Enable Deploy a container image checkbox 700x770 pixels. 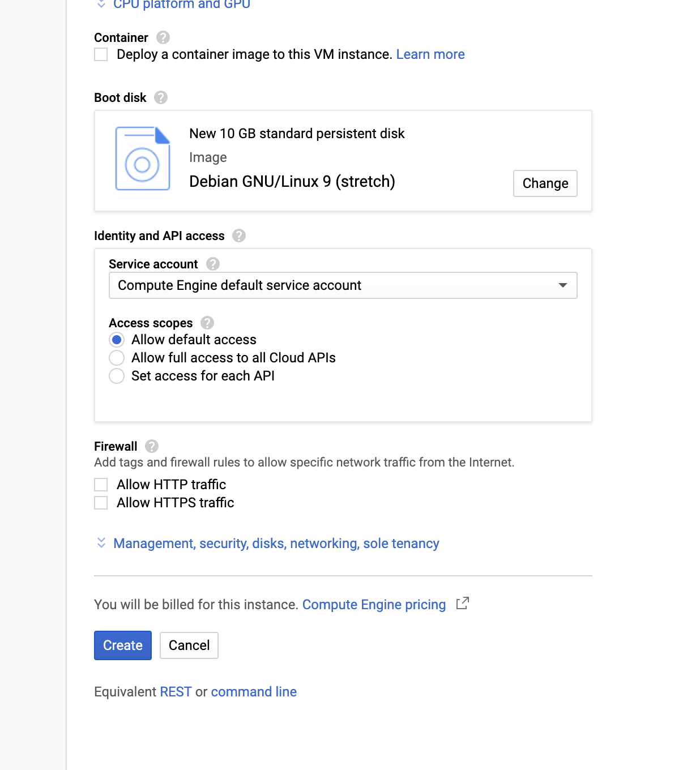pos(101,54)
